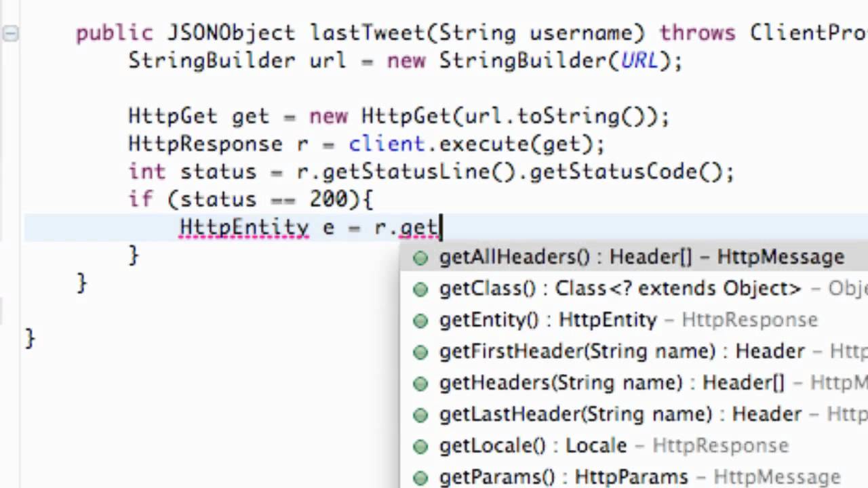Select getParams() : HttpParams suggestion
The height and width of the screenshot is (488, 868).
(x=634, y=476)
